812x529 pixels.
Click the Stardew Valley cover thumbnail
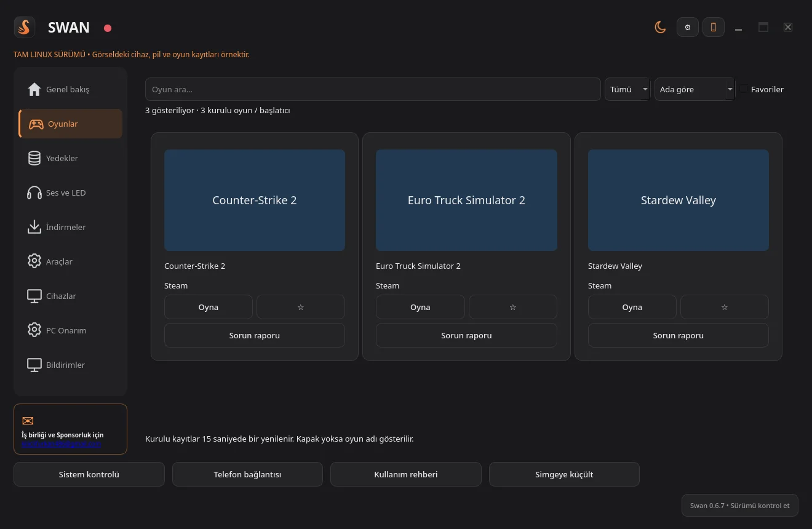pyautogui.click(x=679, y=200)
